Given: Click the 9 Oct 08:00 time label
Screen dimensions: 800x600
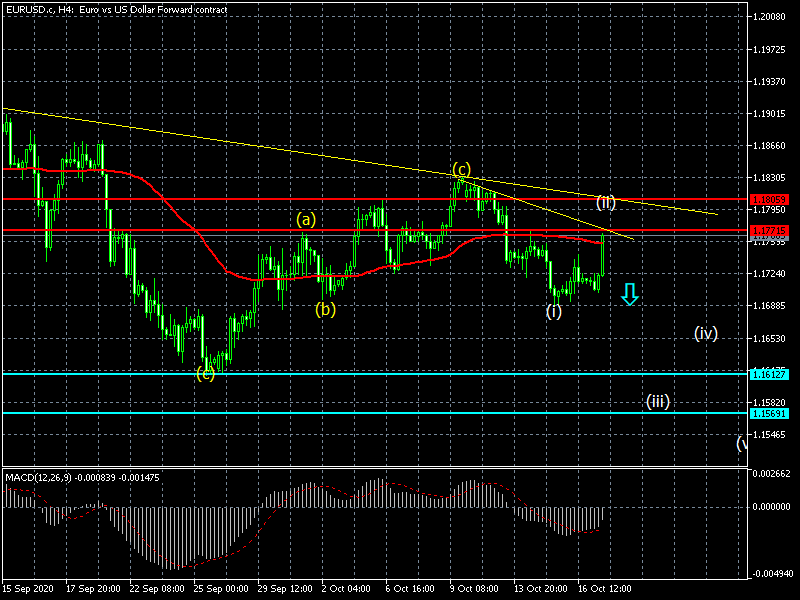Looking at the screenshot, I should pyautogui.click(x=475, y=589).
